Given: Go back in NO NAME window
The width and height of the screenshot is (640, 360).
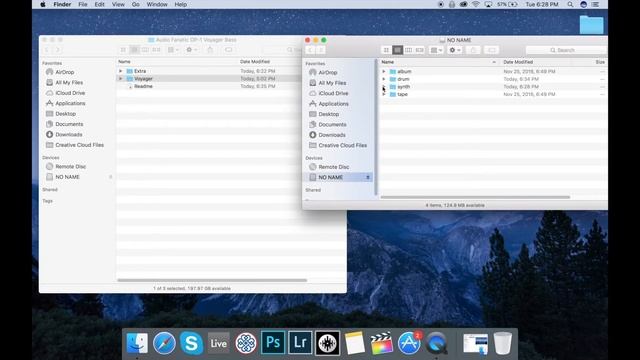Looking at the screenshot, I should pos(310,50).
